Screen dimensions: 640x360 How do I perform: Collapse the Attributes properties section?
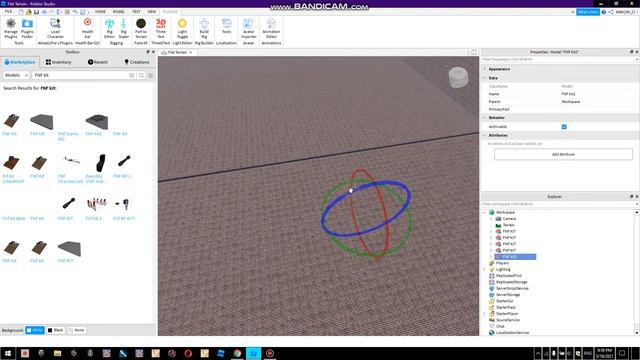click(484, 135)
